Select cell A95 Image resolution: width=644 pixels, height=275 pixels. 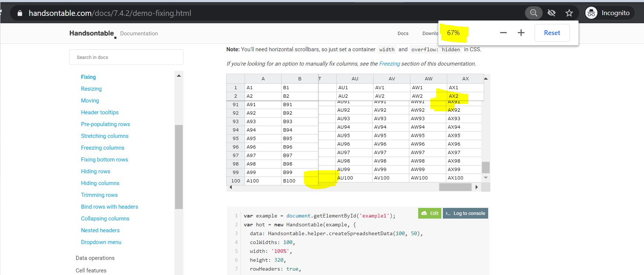263,138
